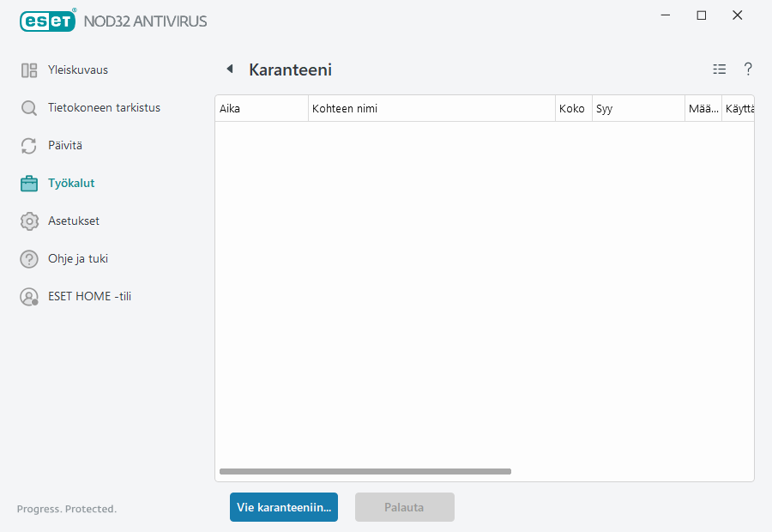This screenshot has height=532, width=772.
Task: Open the Työkalut toolbox icon
Action: 30,183
